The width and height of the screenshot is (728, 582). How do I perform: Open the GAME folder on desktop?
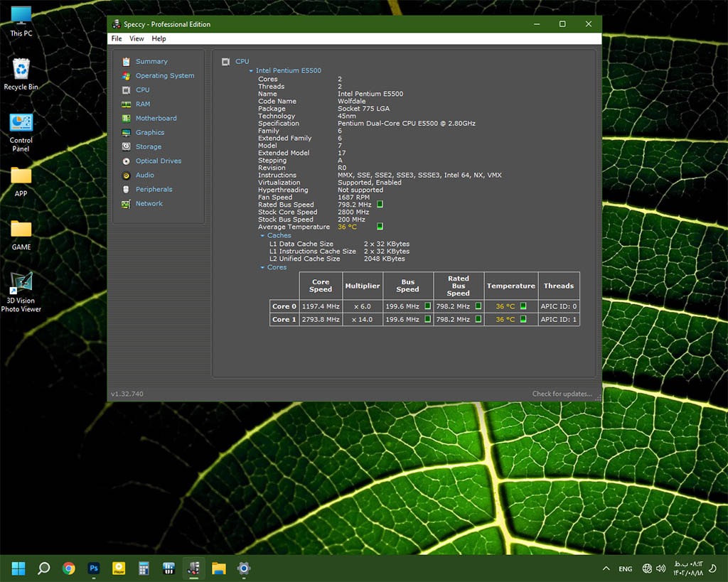point(21,230)
